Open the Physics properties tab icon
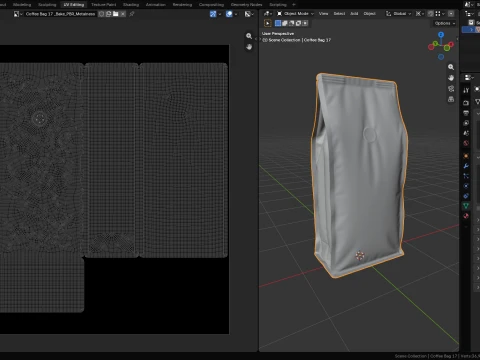The width and height of the screenshot is (480, 360). [x=466, y=186]
